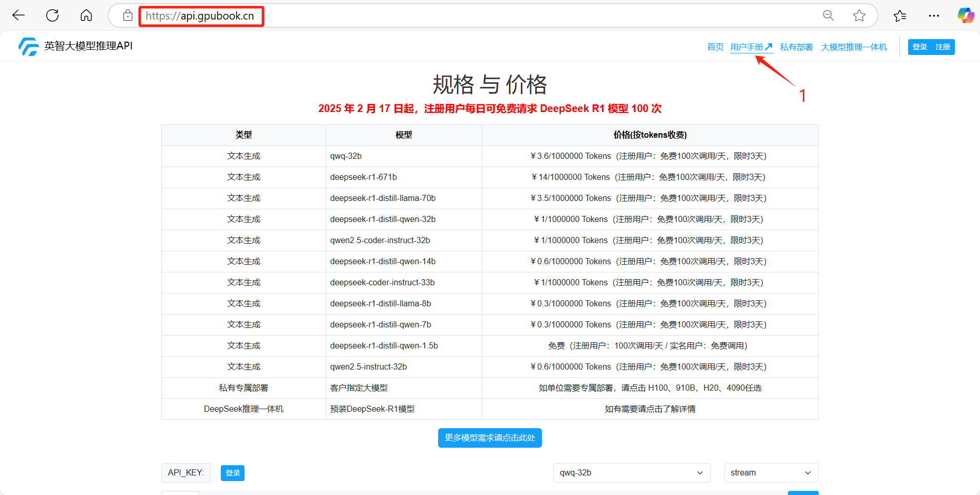The height and width of the screenshot is (495, 980).
Task: Open the browser home page icon
Action: pos(86,15)
